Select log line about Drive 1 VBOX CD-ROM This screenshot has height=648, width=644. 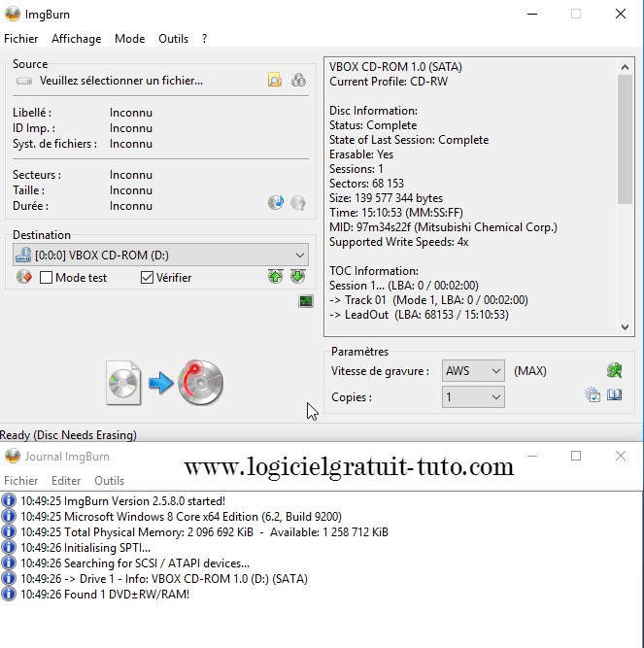pyautogui.click(x=164, y=579)
